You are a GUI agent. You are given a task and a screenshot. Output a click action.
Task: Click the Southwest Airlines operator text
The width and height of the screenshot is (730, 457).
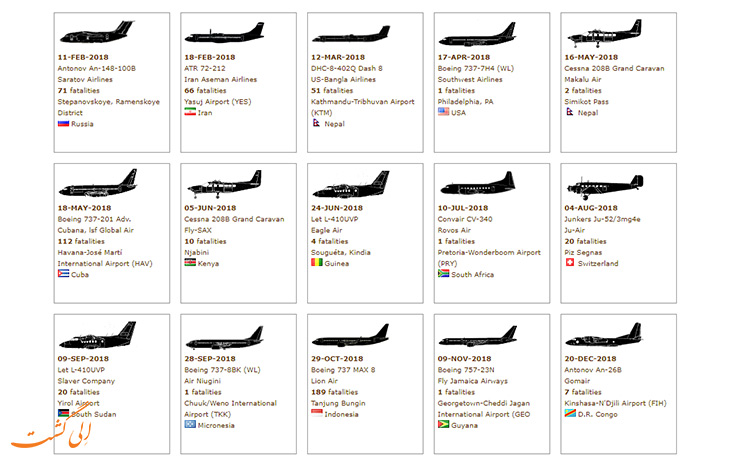[470, 80]
